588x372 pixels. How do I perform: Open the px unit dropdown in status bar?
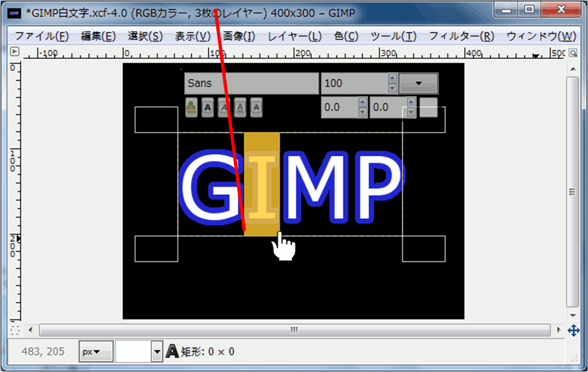click(96, 352)
